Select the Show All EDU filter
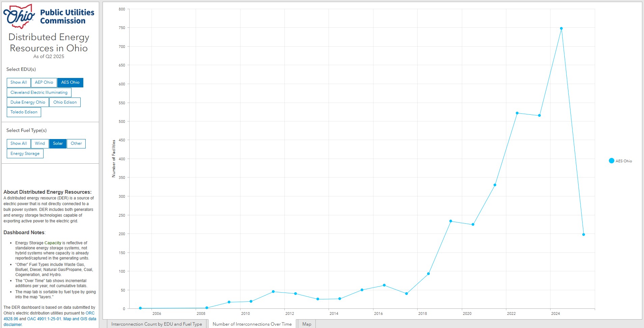This screenshot has height=328, width=644. point(19,82)
